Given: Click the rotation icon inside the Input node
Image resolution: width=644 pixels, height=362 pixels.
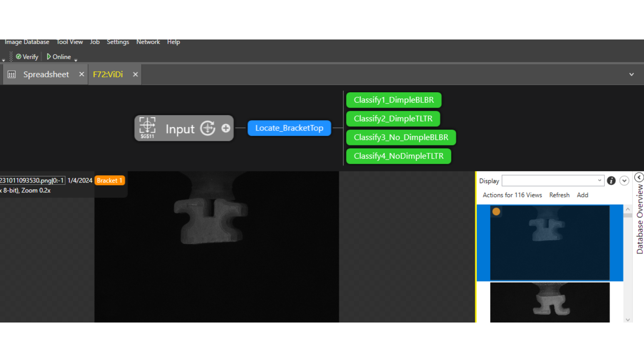Looking at the screenshot, I should [207, 128].
